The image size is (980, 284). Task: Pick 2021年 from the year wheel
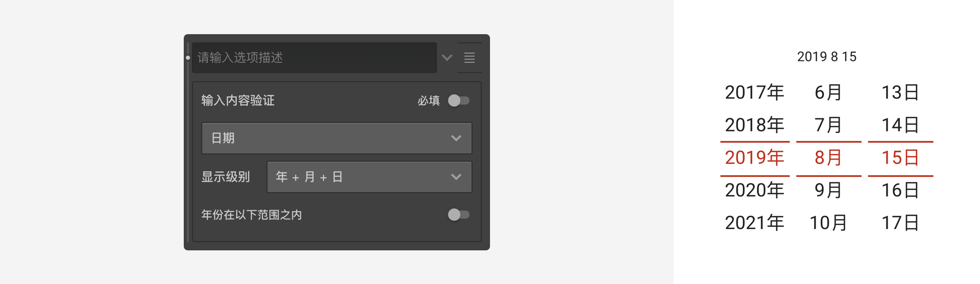point(754,223)
